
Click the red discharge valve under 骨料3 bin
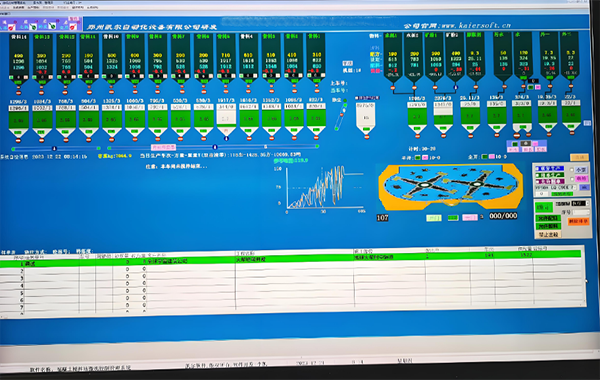pos(271,91)
